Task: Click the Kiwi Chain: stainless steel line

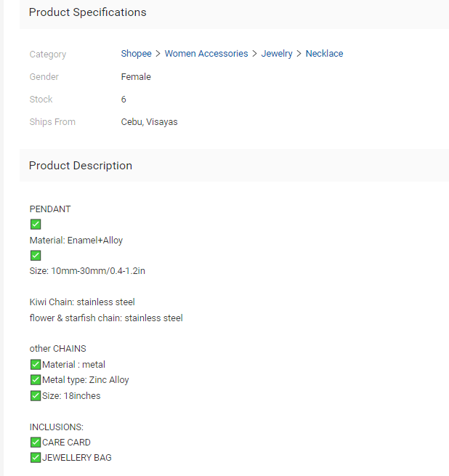Action: 82,302
